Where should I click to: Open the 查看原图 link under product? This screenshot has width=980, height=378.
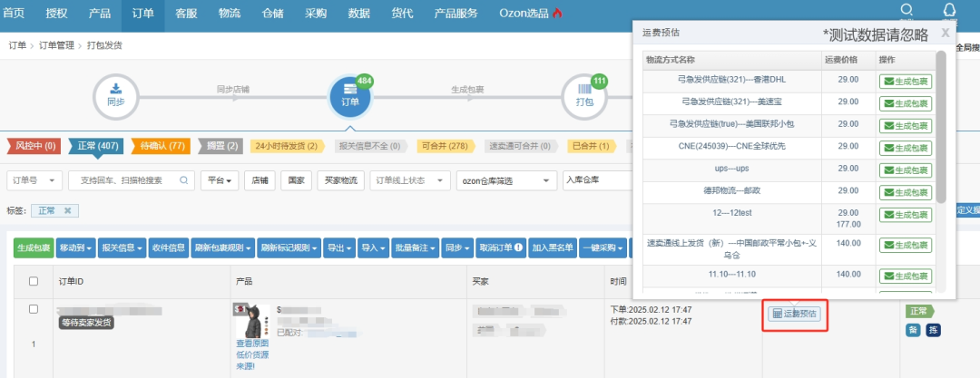pyautogui.click(x=252, y=343)
